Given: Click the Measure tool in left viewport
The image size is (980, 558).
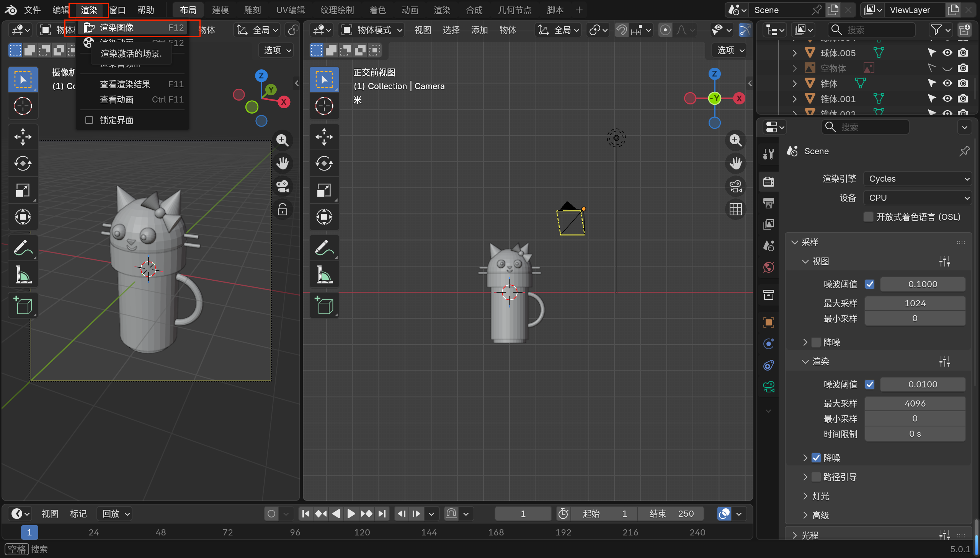Looking at the screenshot, I should coord(23,275).
